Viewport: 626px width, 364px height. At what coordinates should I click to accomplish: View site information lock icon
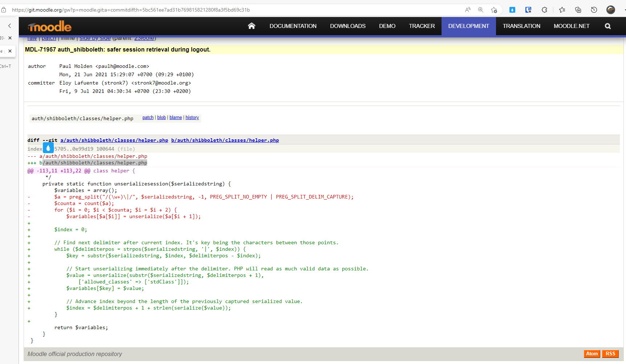4,10
